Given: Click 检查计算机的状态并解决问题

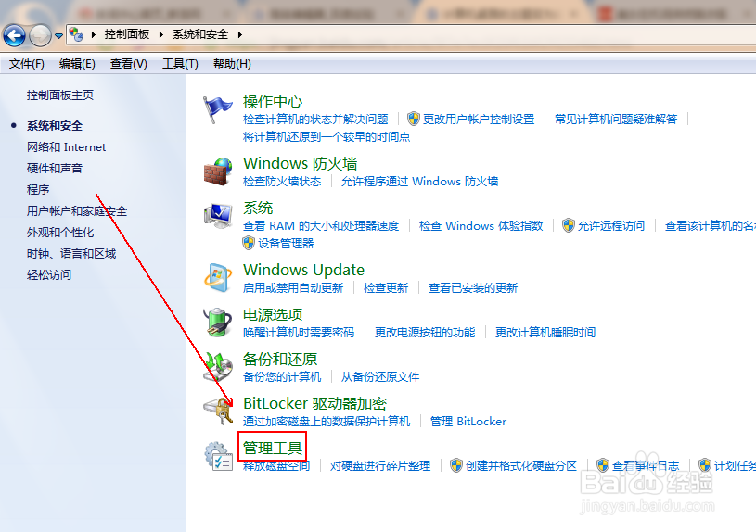Looking at the screenshot, I should pyautogui.click(x=315, y=119).
